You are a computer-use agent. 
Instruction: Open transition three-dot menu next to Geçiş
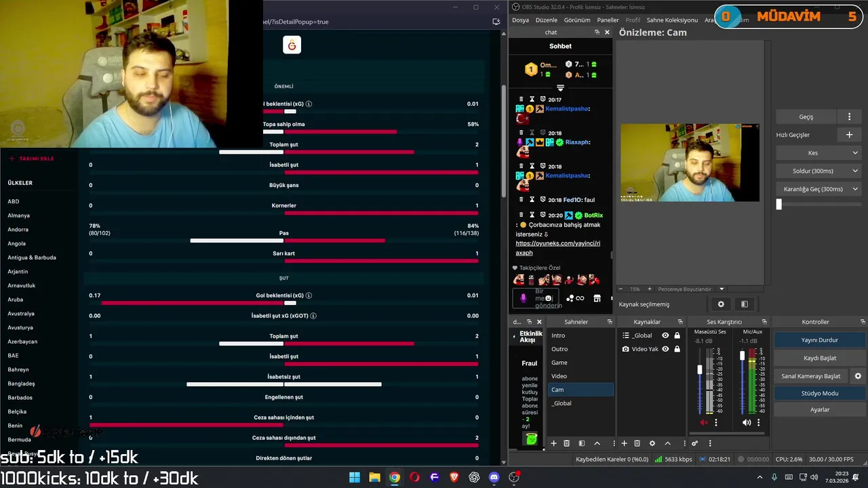pyautogui.click(x=849, y=117)
